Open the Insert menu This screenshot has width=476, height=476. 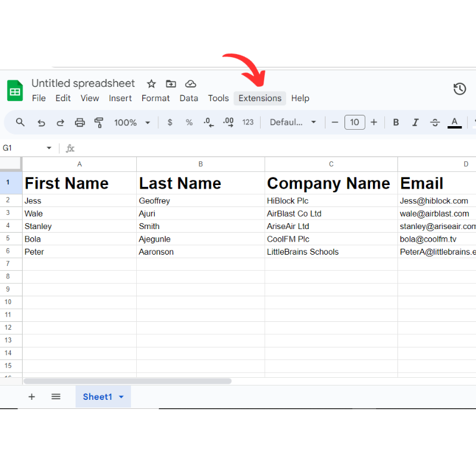tap(120, 98)
